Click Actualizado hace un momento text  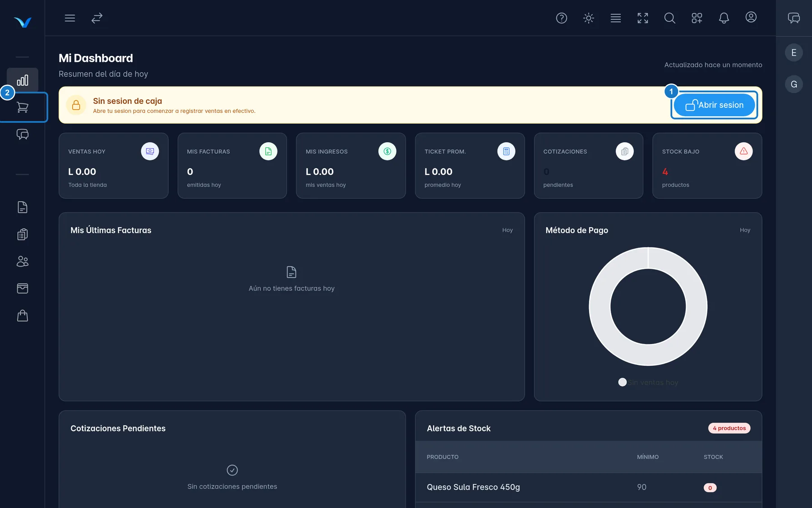pyautogui.click(x=713, y=65)
